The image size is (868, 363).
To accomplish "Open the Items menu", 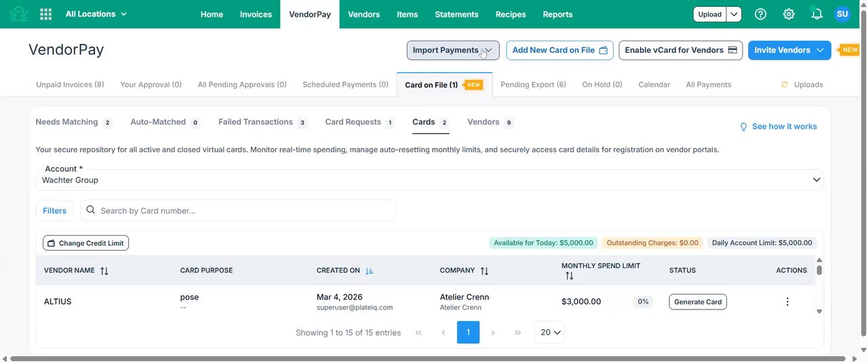I will click(408, 14).
